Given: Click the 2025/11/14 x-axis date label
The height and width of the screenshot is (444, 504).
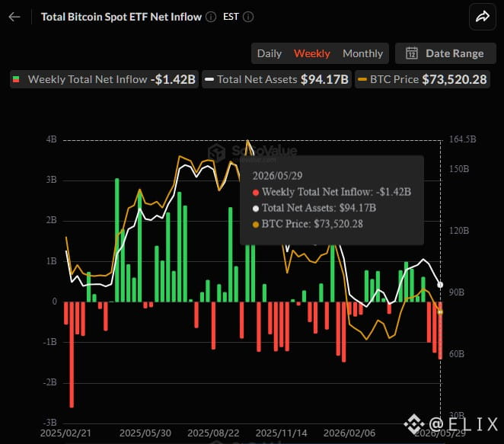Looking at the screenshot, I should click(x=281, y=433).
